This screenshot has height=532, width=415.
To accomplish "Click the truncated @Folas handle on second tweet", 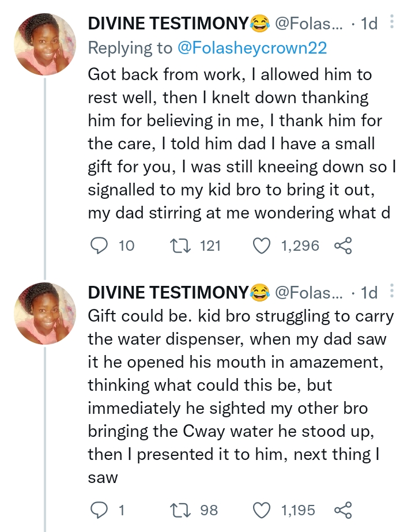I will pos(310,293).
